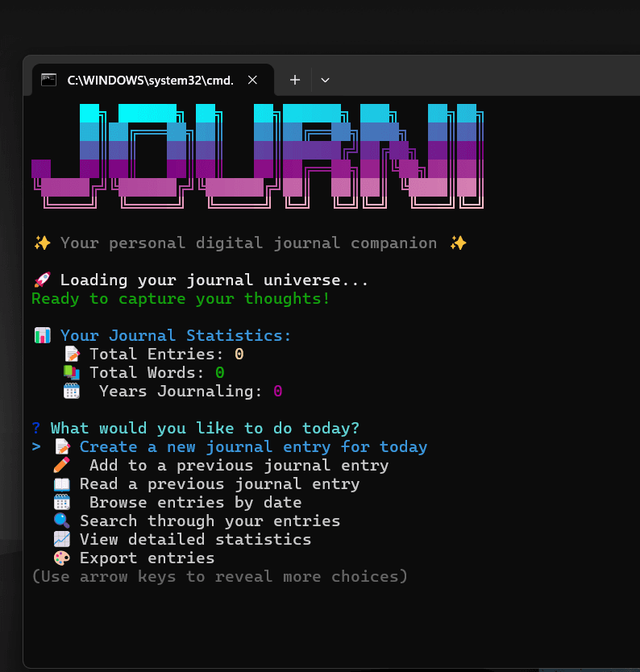This screenshot has height=672, width=640.
Task: Click the palette icon of Export entries
Action: point(62,558)
